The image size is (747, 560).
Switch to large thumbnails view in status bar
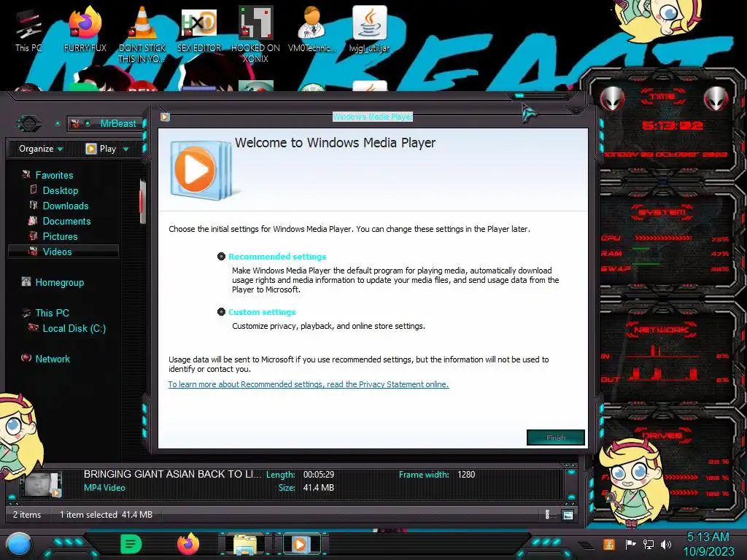coord(568,515)
